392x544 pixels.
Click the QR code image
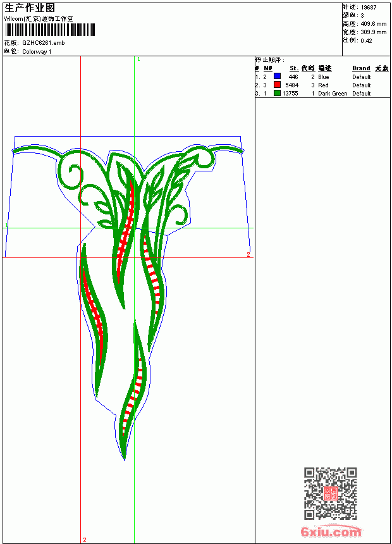[330, 493]
